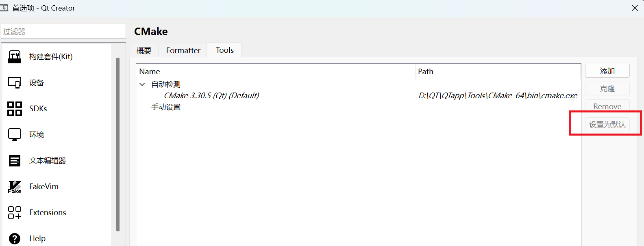Collapse the 自动检测 tree group
Viewport: 644px width, 246px height.
[x=142, y=84]
